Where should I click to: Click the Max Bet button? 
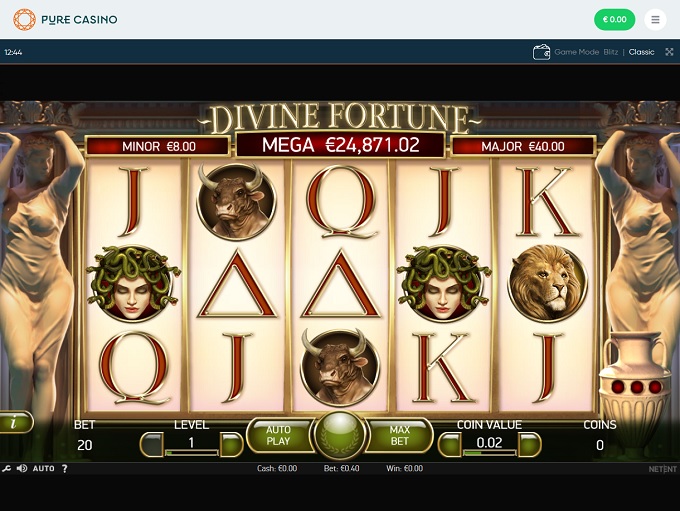(399, 436)
